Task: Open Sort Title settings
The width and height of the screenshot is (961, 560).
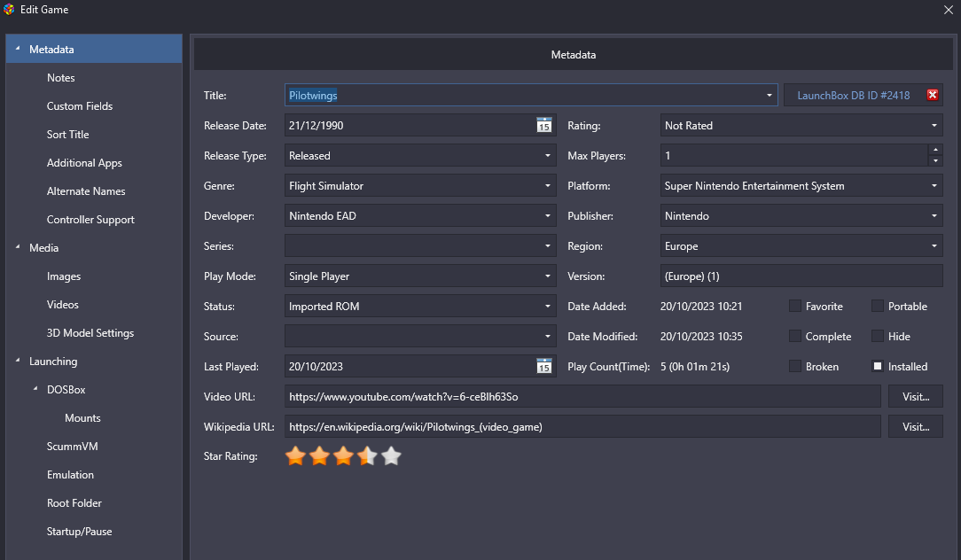Action: (67, 134)
